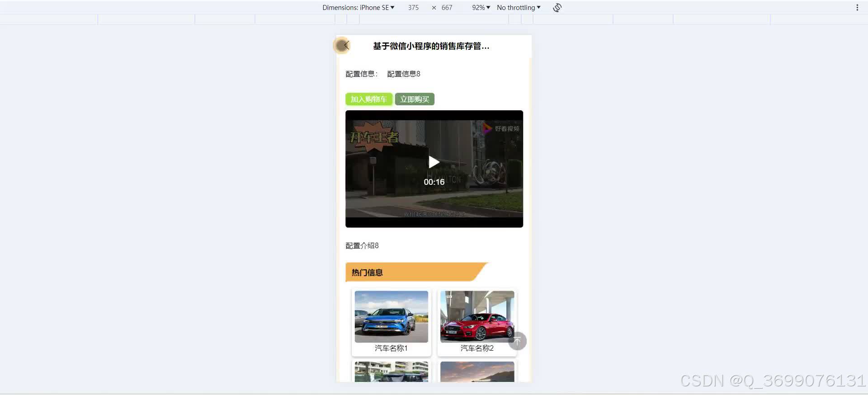Tap the scroll-to-top floating button
The image size is (868, 395).
pyautogui.click(x=517, y=341)
